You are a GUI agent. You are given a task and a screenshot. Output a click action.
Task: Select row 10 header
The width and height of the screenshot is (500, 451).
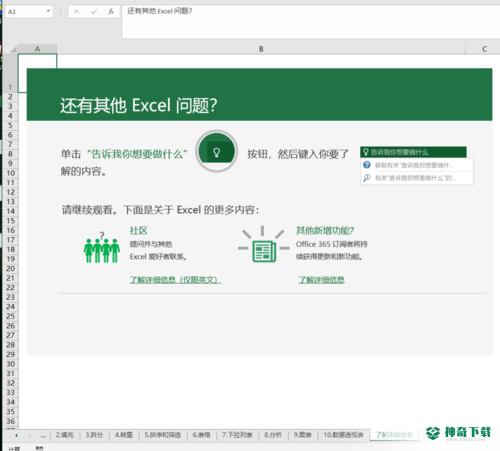[10, 173]
